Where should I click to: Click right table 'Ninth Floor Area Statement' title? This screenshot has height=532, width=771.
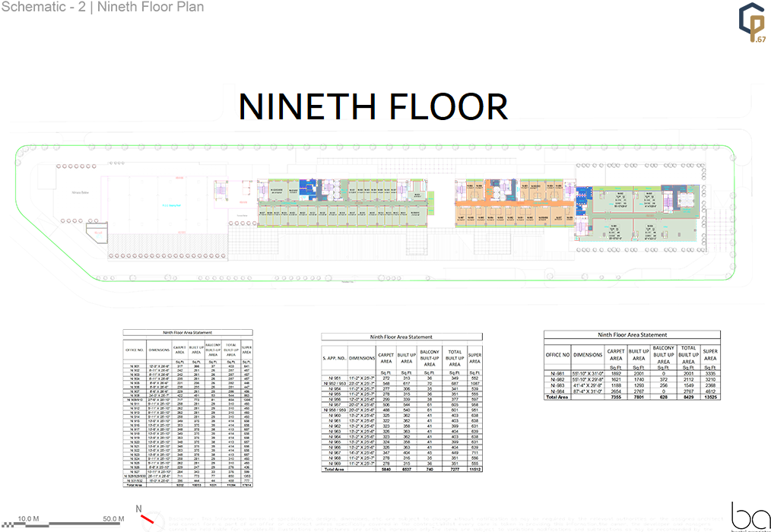(632, 334)
